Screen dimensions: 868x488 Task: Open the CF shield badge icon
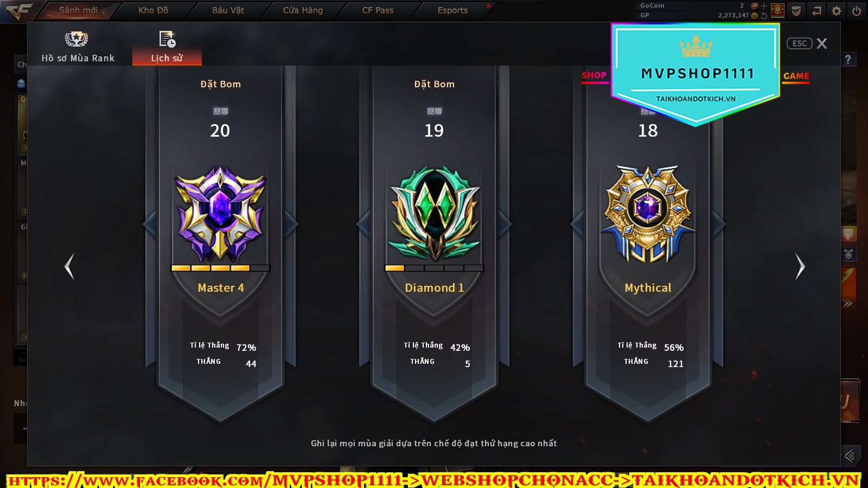point(796,11)
